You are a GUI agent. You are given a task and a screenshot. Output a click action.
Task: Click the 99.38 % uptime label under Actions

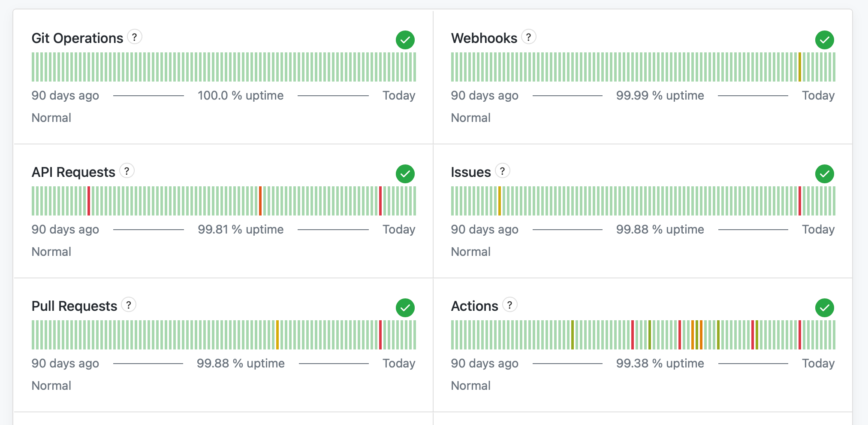(660, 363)
